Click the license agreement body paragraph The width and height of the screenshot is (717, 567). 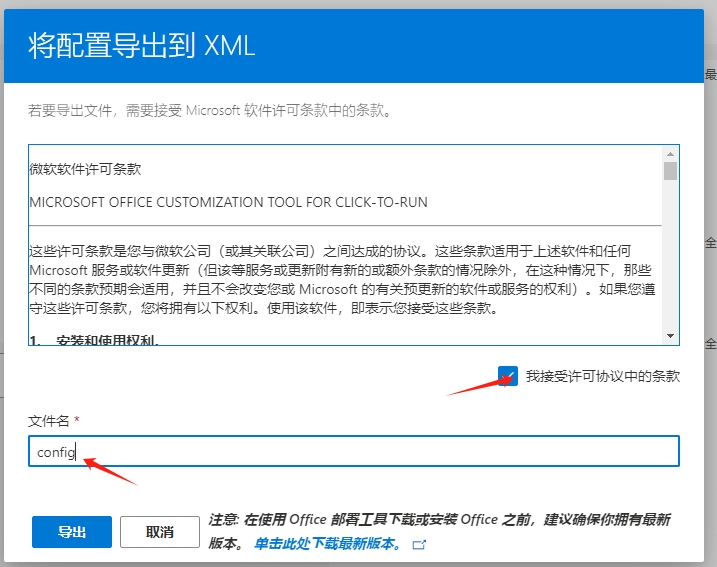click(x=340, y=277)
